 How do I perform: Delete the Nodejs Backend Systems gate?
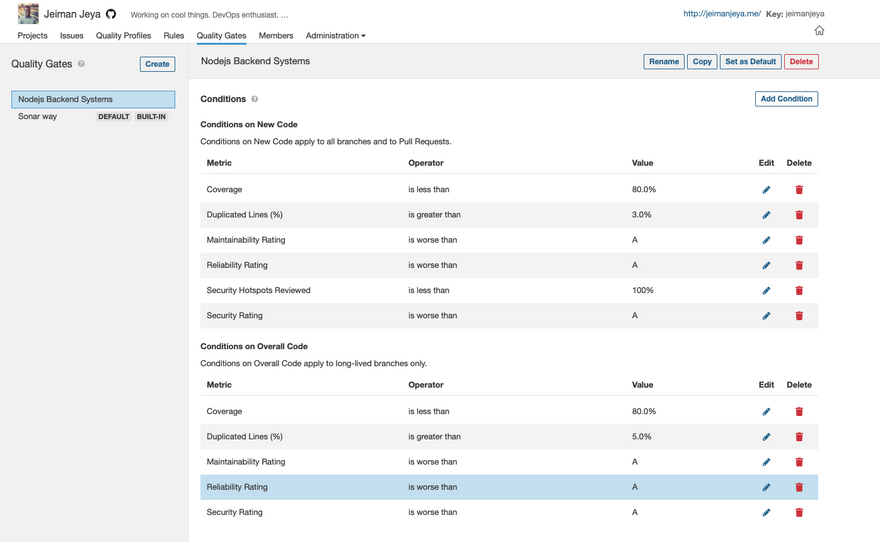point(801,62)
